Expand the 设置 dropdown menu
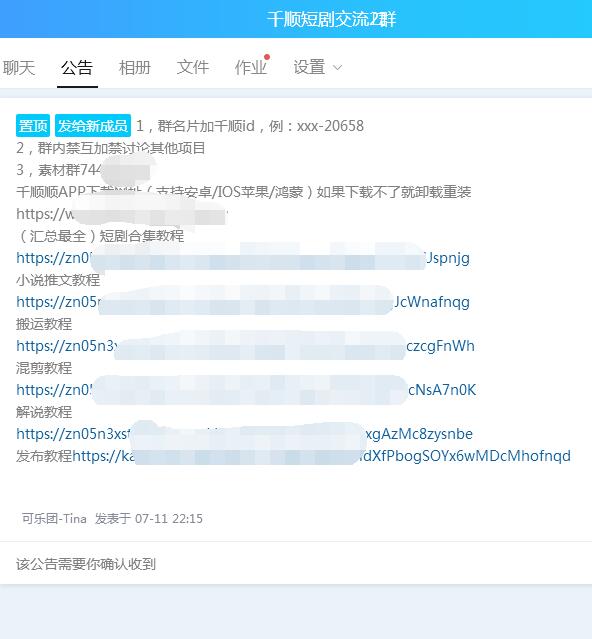 (x=318, y=67)
